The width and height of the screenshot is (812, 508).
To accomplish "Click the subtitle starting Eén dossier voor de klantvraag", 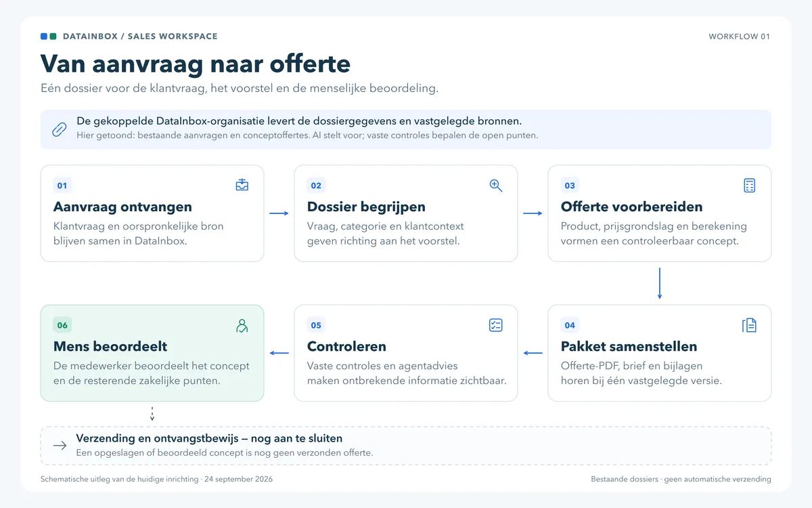I will 240,89.
